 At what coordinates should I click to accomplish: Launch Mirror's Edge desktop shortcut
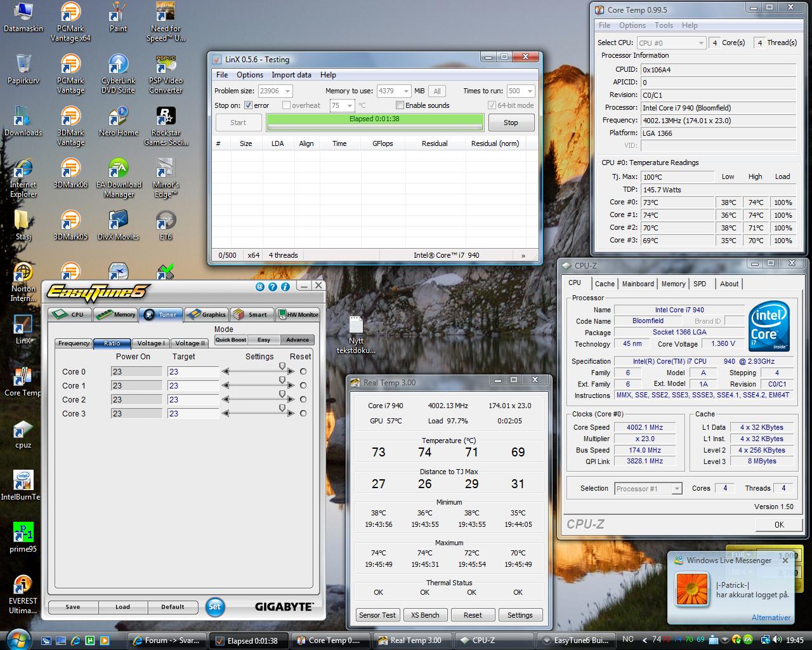(x=166, y=178)
